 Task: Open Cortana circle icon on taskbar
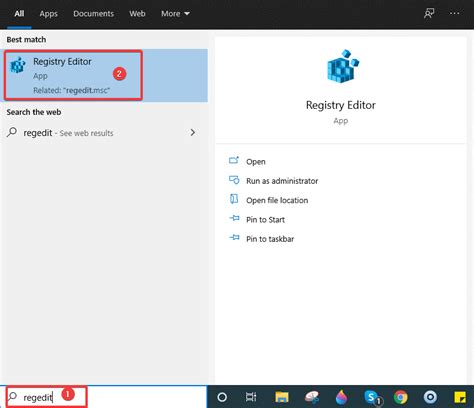pos(222,397)
